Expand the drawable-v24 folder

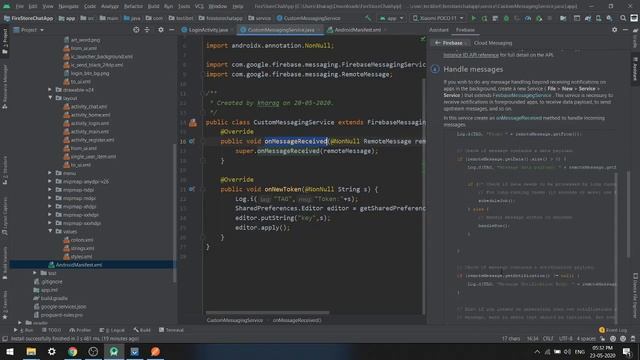pos(50,90)
